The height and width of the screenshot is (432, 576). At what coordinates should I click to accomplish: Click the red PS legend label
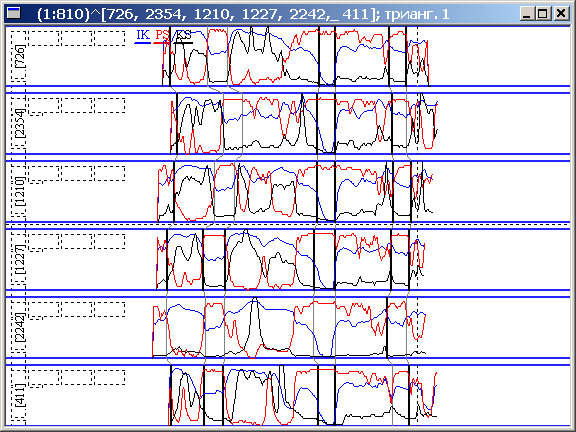click(x=162, y=35)
